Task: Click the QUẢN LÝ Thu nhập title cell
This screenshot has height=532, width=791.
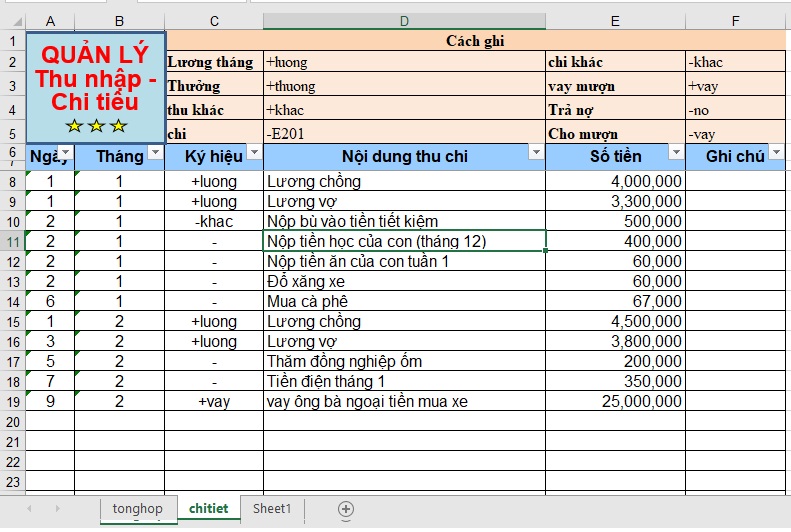Action: pyautogui.click(x=95, y=87)
